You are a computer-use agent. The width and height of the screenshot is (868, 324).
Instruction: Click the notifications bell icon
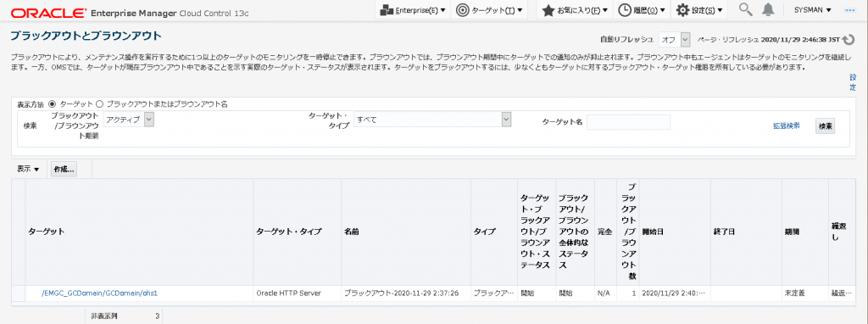pos(768,9)
